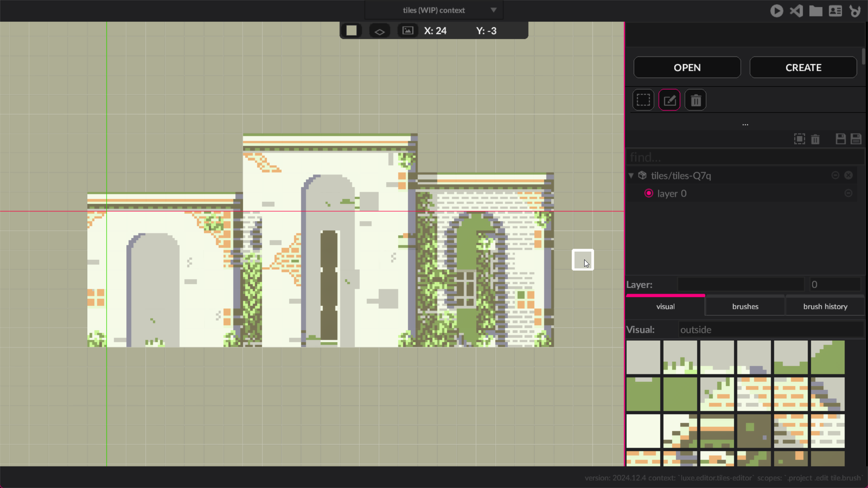Select the layer 0 radio button
The height and width of the screenshot is (488, 868).
point(649,193)
